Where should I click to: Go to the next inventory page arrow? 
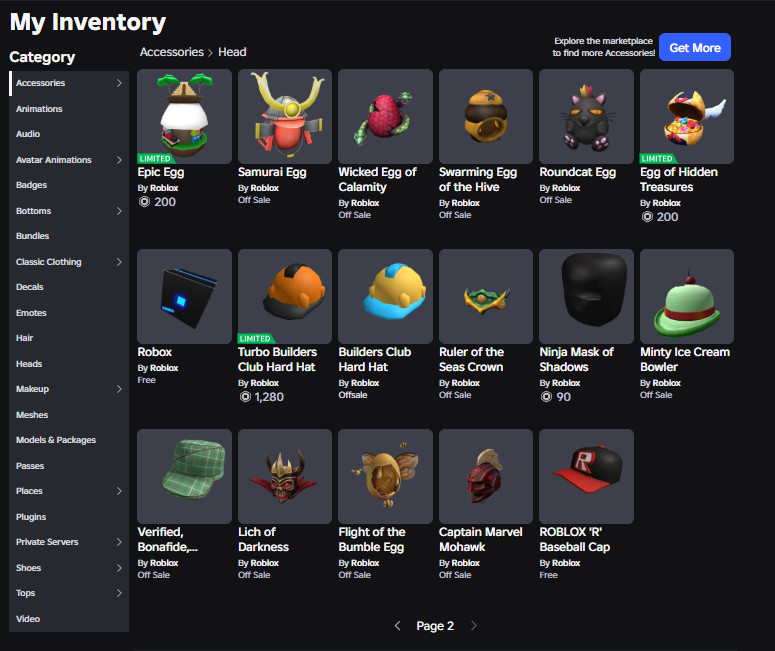pyautogui.click(x=474, y=626)
